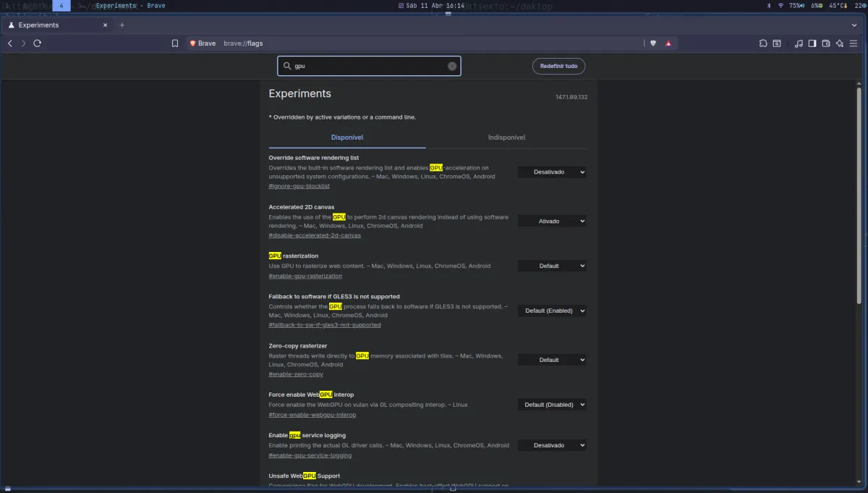868x493 pixels.
Task: Focus the flags search input field
Action: point(369,66)
